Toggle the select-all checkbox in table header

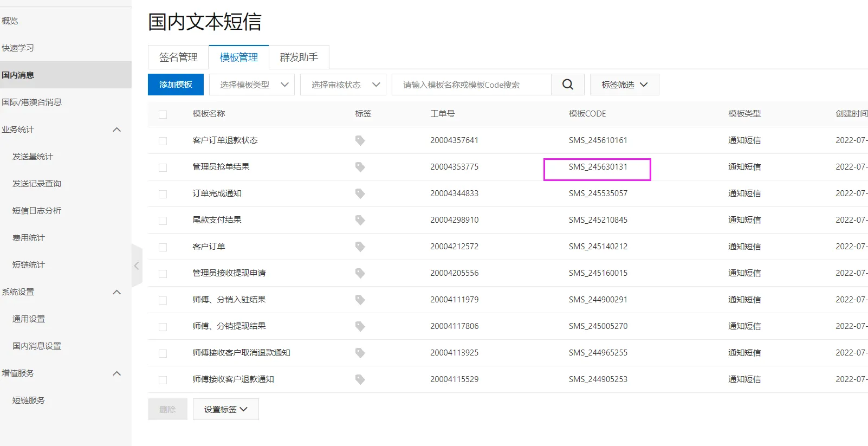click(x=163, y=114)
